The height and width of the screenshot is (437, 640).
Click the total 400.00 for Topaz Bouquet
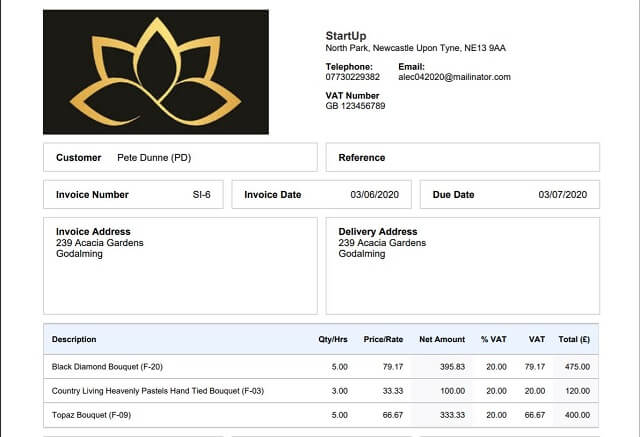coord(577,415)
